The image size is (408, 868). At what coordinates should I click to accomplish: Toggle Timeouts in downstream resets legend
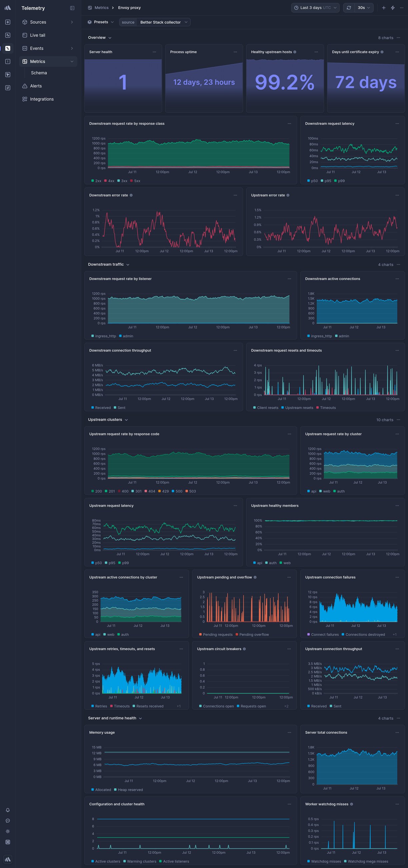(x=326, y=408)
